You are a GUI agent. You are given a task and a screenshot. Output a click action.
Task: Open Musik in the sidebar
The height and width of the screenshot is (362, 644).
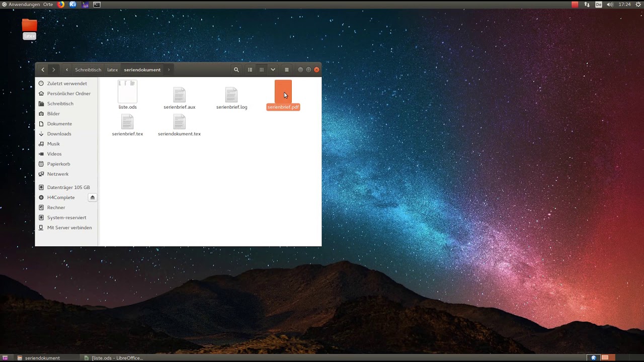[66, 144]
